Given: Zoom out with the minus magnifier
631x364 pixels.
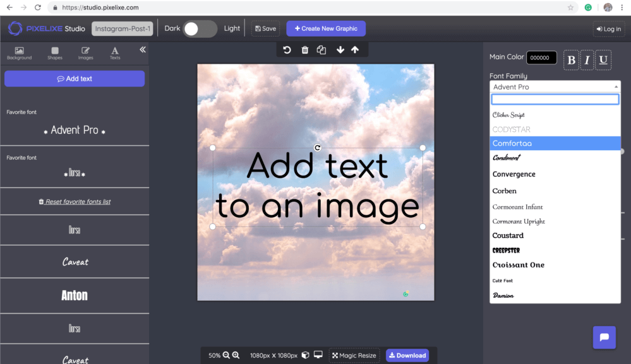Looking at the screenshot, I should 226,355.
